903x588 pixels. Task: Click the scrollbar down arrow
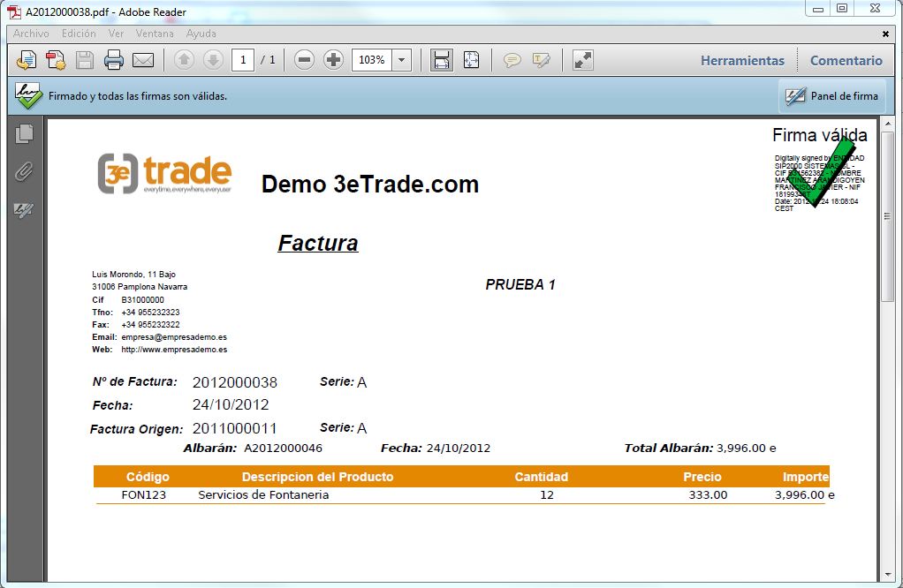(x=887, y=575)
